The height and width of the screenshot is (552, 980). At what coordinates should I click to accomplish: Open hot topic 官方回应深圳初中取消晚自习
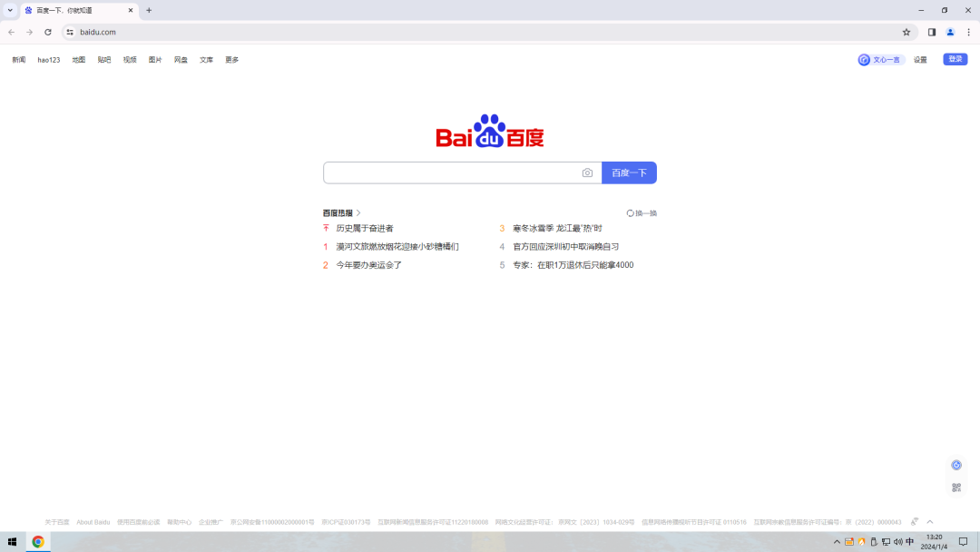[566, 247]
